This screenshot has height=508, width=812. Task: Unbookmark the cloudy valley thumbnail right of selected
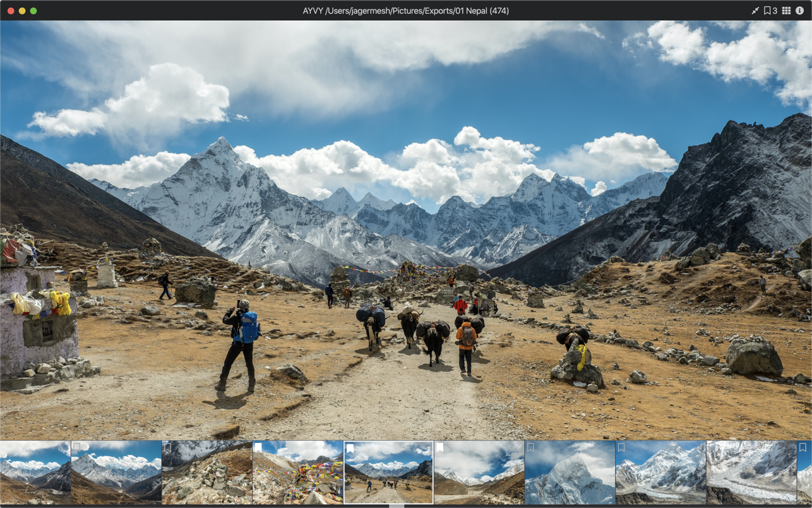point(440,447)
